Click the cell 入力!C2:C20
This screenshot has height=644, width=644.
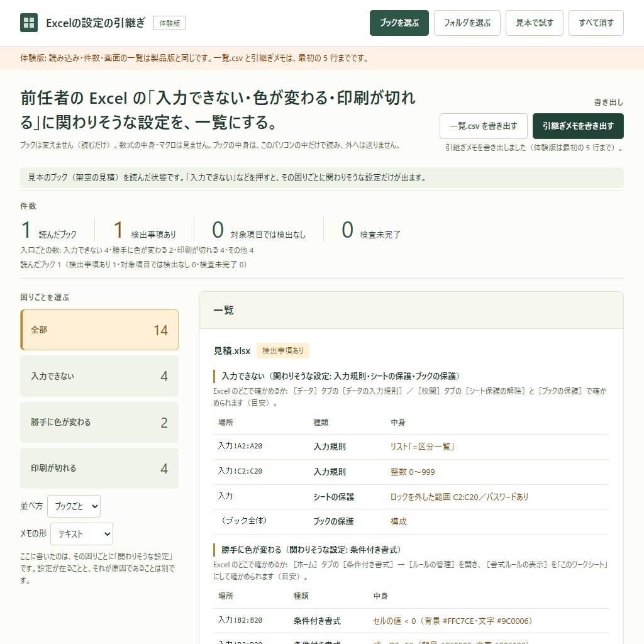240,471
